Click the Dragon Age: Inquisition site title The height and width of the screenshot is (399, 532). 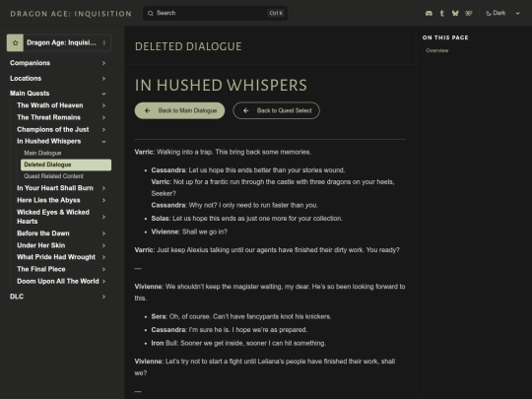pos(71,14)
